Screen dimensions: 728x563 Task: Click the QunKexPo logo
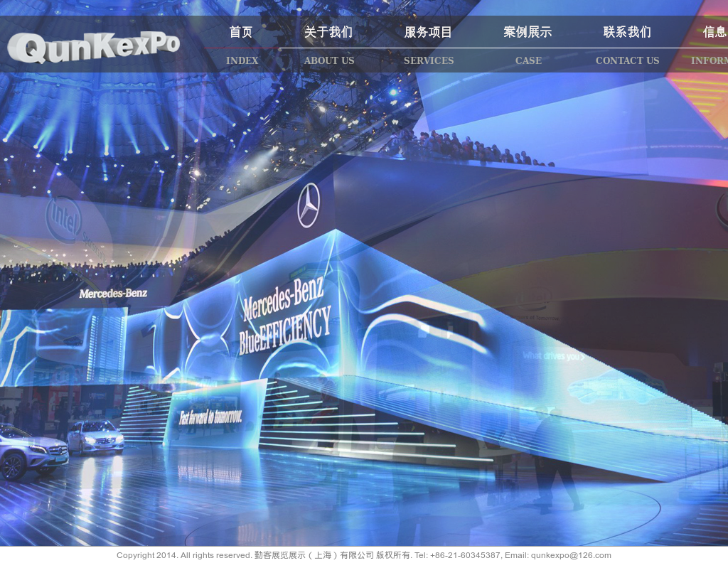pos(92,46)
